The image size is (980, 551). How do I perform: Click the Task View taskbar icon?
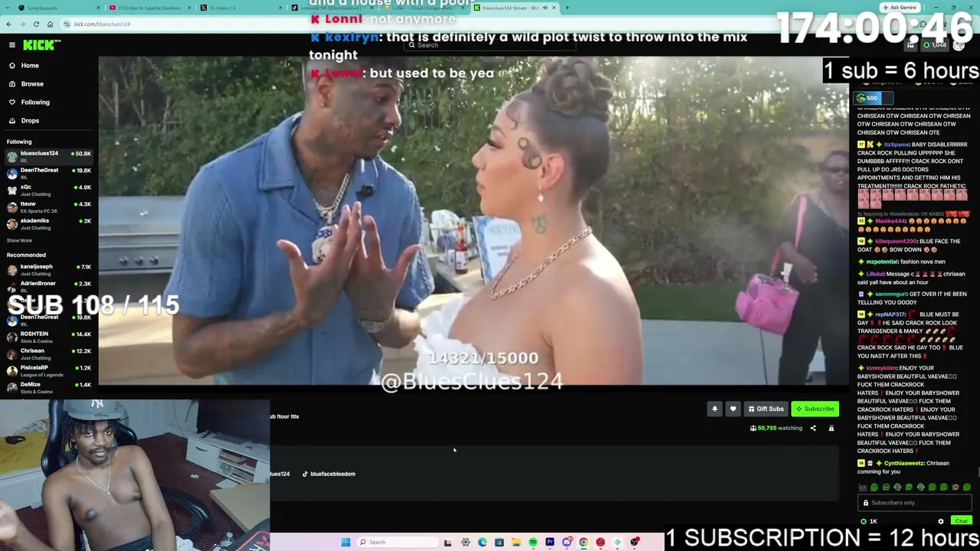coord(448,543)
